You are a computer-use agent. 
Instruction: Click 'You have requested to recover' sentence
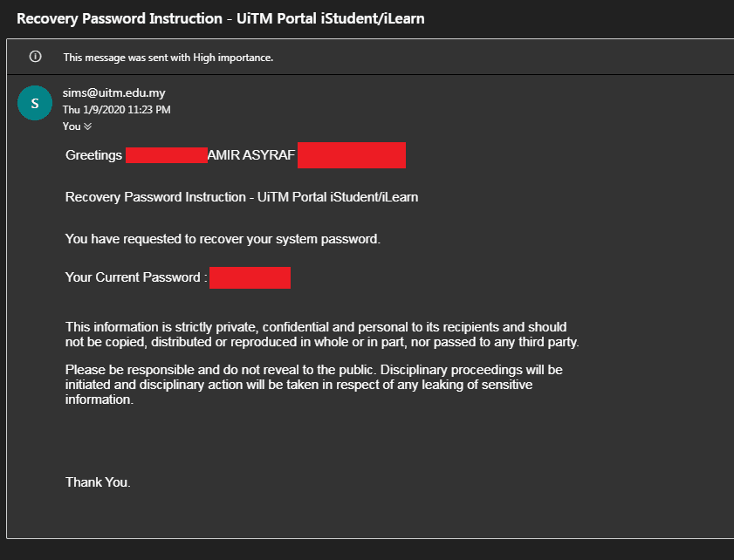(x=223, y=239)
